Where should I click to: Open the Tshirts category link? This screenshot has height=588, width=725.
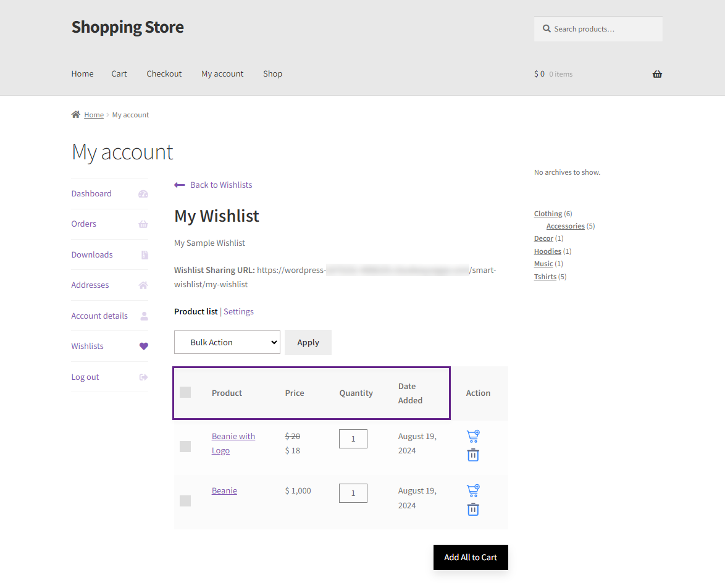tap(545, 277)
